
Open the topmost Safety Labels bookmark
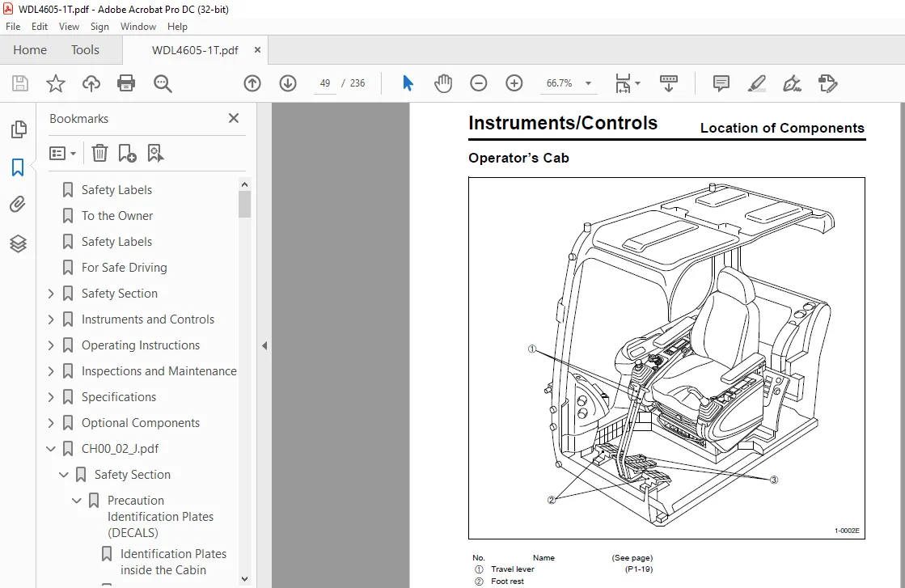[x=116, y=190]
